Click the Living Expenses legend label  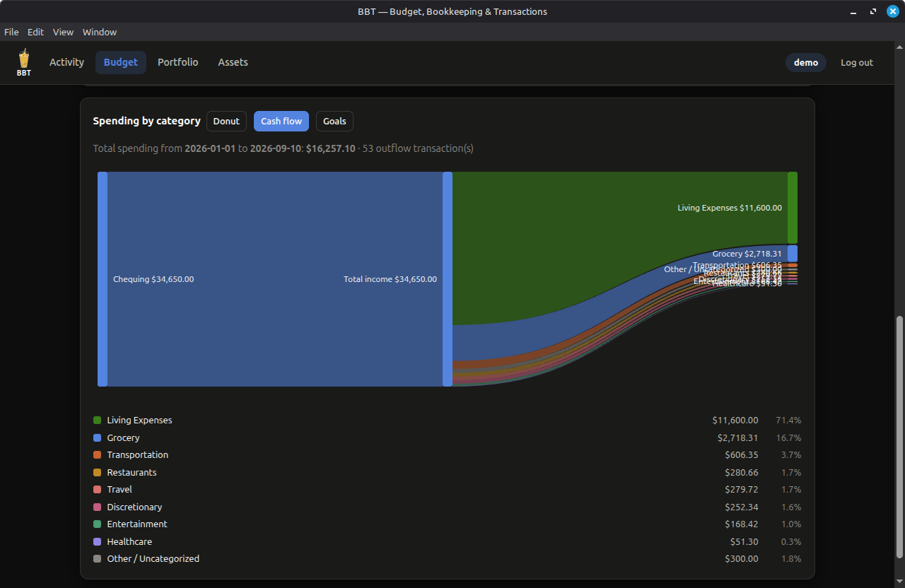tap(139, 420)
